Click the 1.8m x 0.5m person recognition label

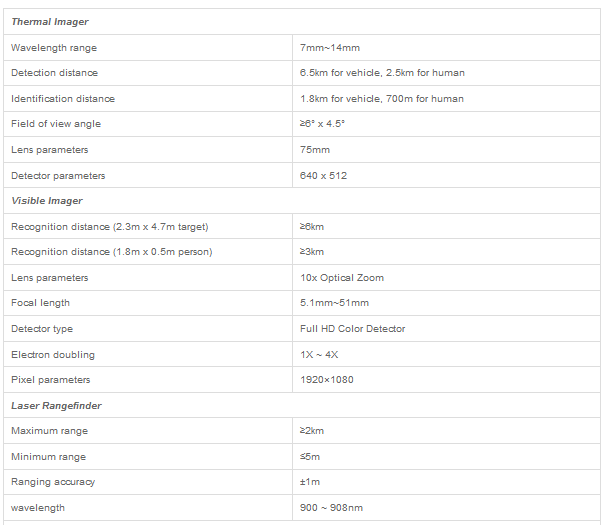click(112, 252)
